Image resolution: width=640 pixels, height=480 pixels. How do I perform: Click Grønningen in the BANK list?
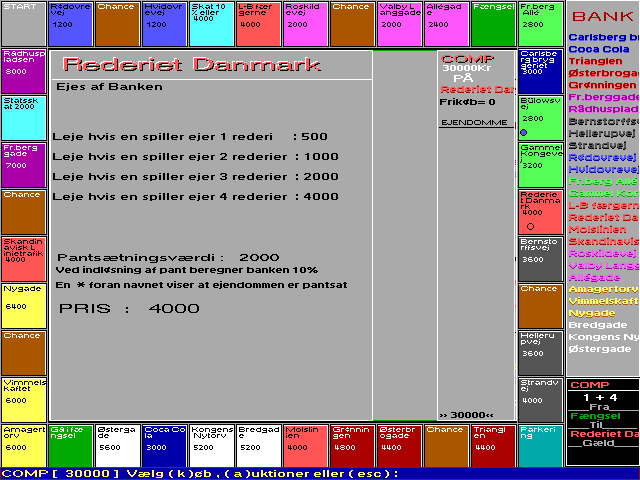click(x=602, y=85)
